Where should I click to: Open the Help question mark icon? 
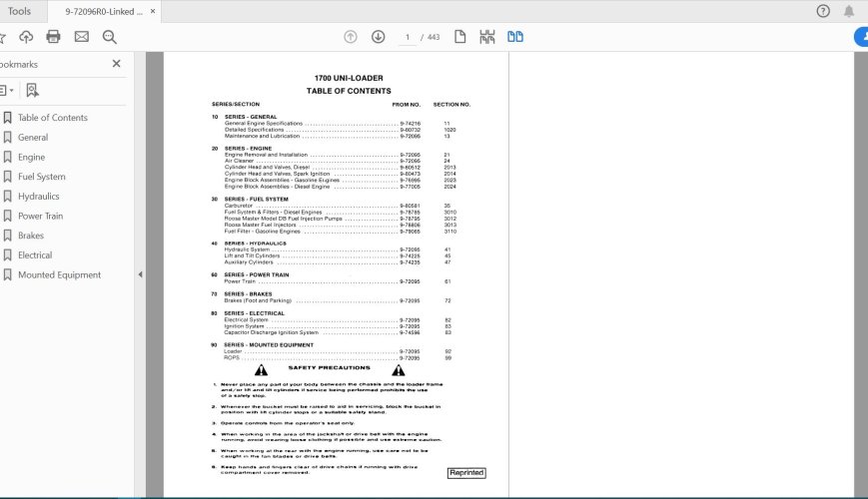[823, 11]
